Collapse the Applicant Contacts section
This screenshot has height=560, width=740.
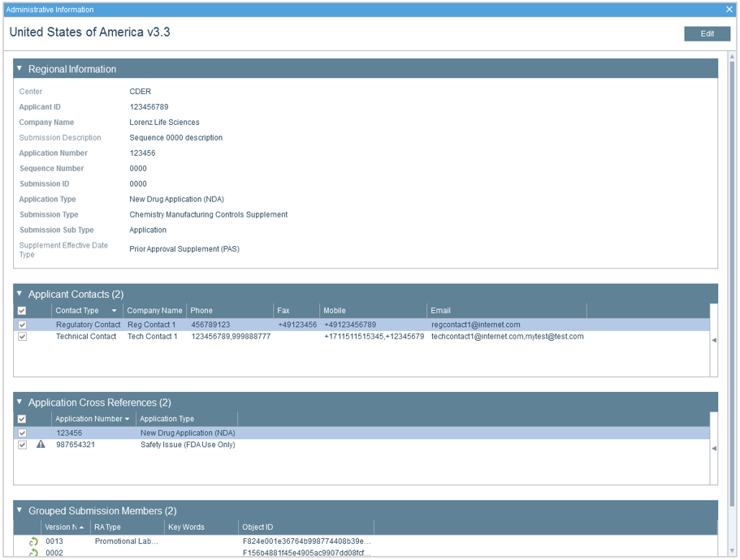click(19, 294)
